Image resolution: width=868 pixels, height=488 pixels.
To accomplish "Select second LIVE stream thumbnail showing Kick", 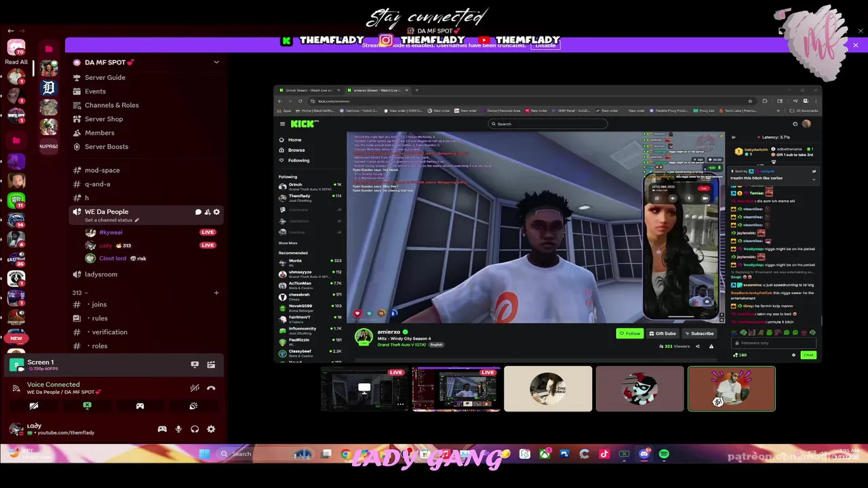I will (456, 389).
